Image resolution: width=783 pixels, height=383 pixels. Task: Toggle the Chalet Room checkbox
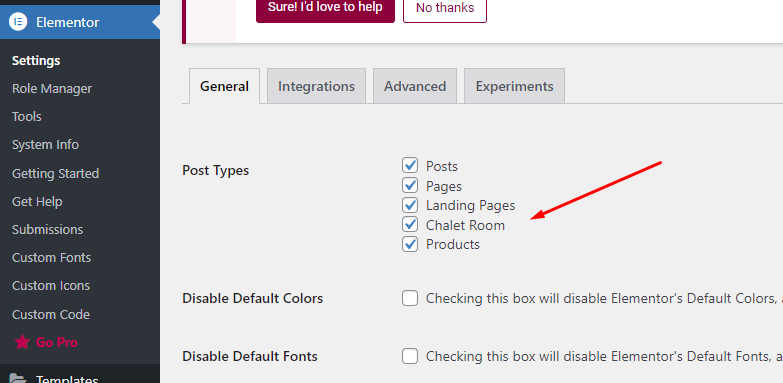click(410, 224)
